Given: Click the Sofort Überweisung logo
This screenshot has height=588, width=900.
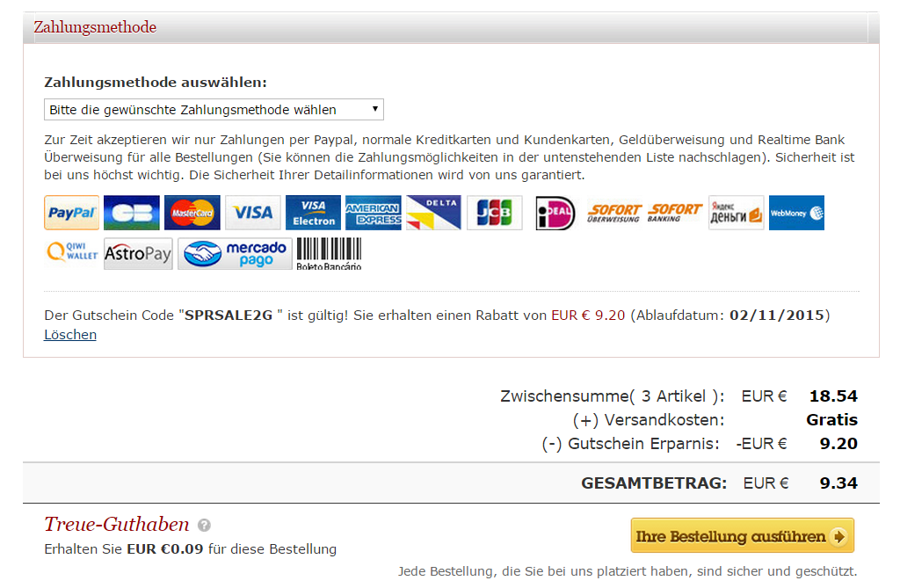Looking at the screenshot, I should click(613, 213).
